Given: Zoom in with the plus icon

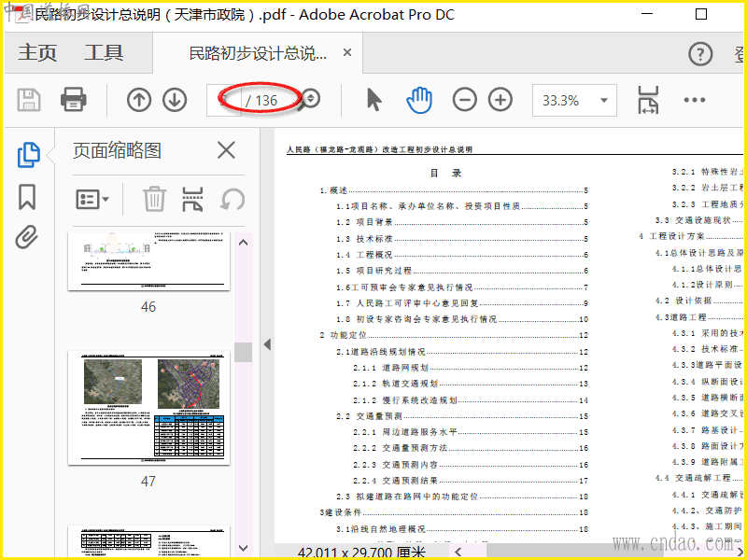Looking at the screenshot, I should click(500, 100).
